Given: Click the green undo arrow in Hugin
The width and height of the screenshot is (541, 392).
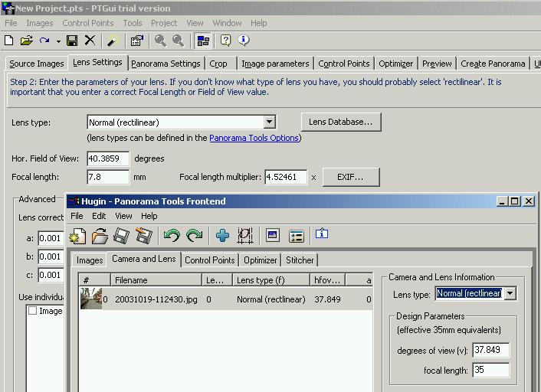Looking at the screenshot, I should pos(172,237).
